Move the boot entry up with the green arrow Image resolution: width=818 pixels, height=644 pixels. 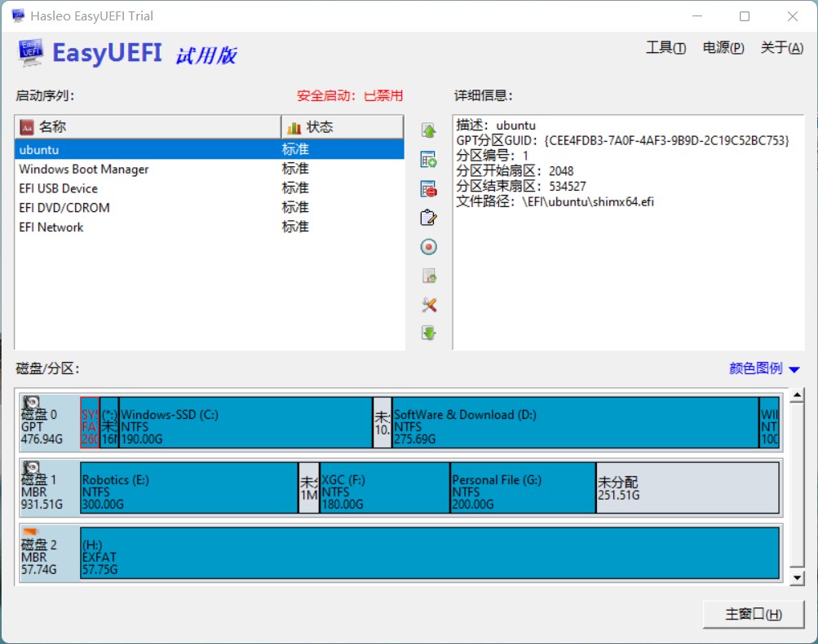(x=429, y=130)
